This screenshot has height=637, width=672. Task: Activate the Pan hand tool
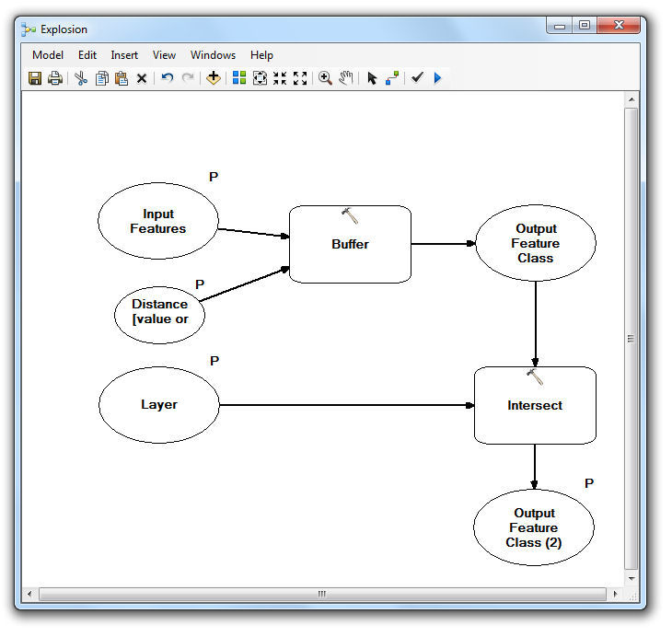(346, 78)
